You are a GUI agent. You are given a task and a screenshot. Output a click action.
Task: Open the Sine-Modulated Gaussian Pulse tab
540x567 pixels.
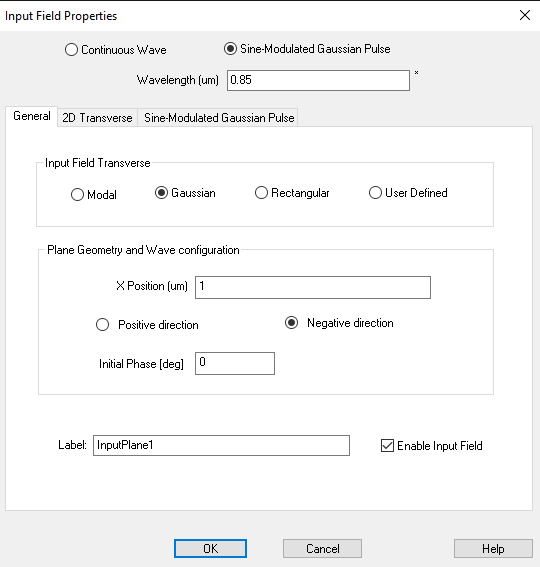[x=218, y=118]
